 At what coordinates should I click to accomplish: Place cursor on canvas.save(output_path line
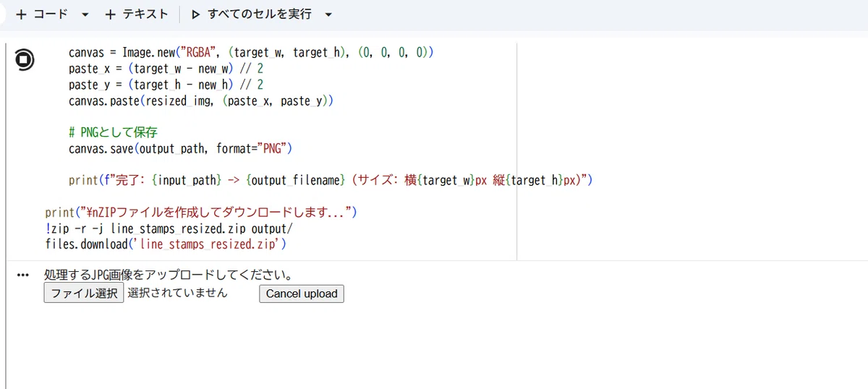(180, 148)
